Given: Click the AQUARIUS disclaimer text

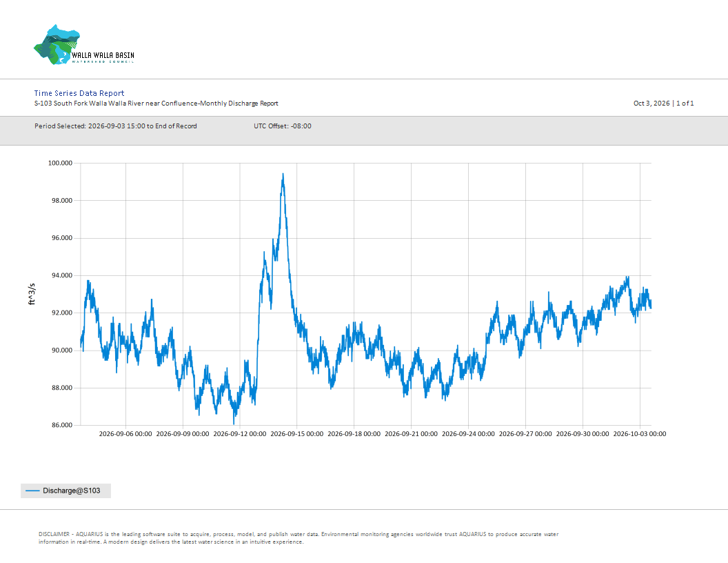Looking at the screenshot, I should tap(298, 538).
